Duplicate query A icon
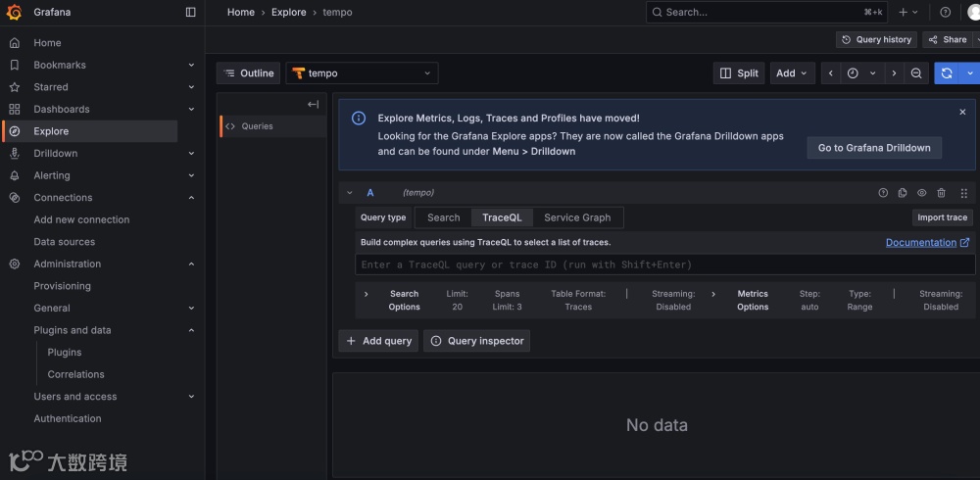This screenshot has height=480, width=980. pos(902,193)
